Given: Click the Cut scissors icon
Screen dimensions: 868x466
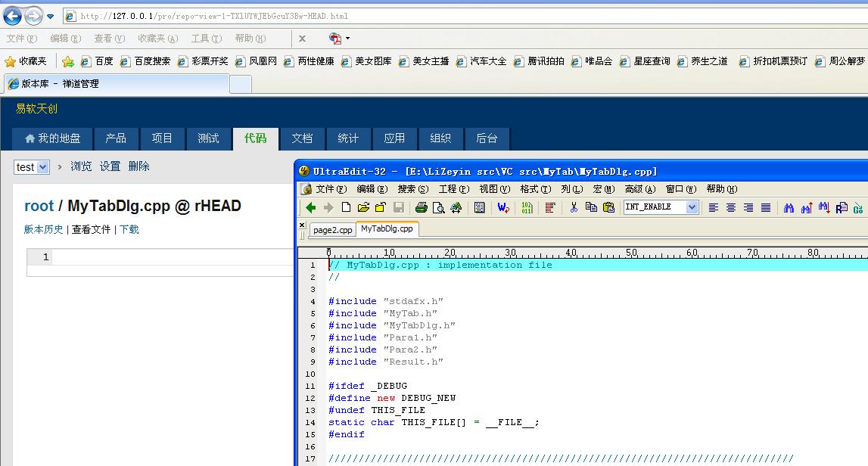Looking at the screenshot, I should [574, 207].
